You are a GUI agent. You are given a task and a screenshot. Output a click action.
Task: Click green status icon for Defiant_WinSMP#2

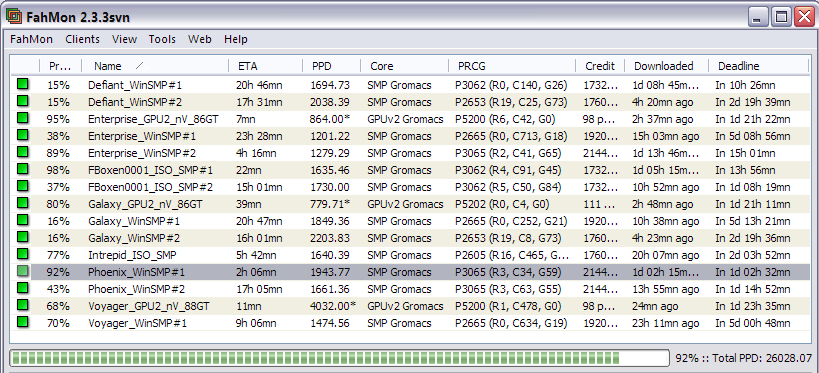(22, 101)
